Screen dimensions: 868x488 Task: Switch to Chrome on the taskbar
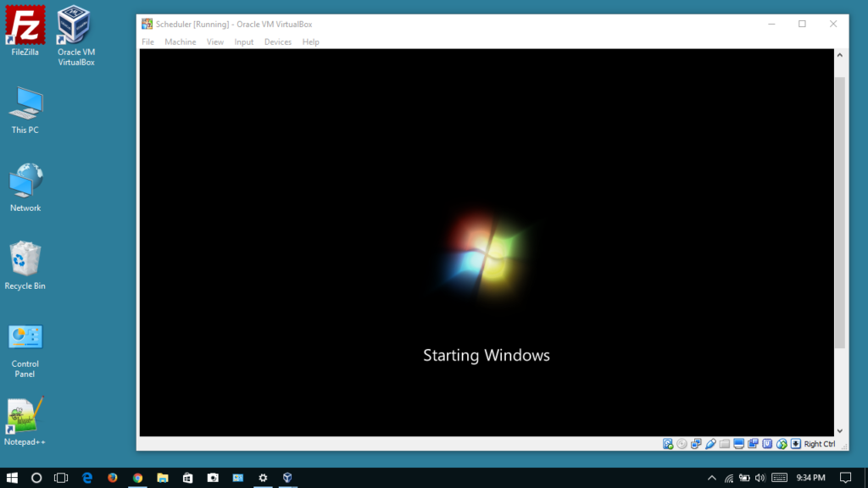pyautogui.click(x=137, y=478)
